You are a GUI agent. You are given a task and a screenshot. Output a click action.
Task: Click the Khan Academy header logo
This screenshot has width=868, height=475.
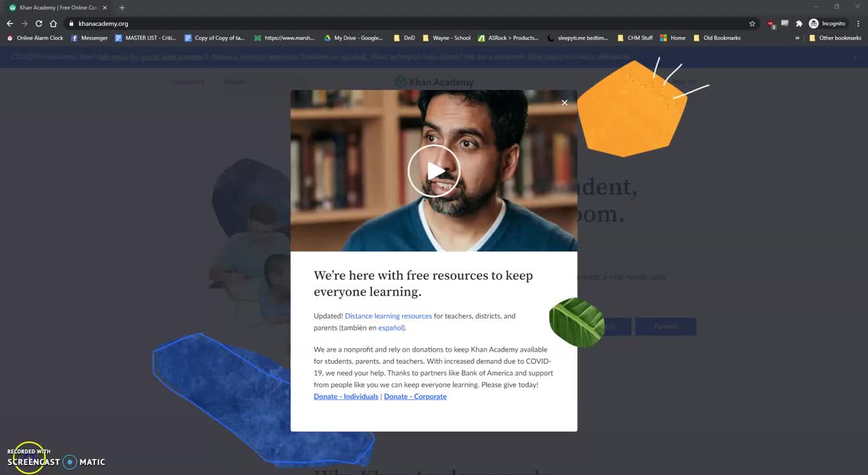coord(434,82)
